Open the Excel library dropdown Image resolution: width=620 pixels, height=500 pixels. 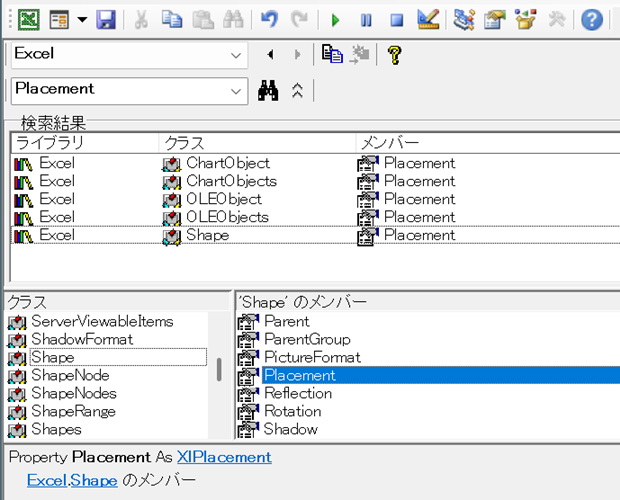pyautogui.click(x=236, y=55)
